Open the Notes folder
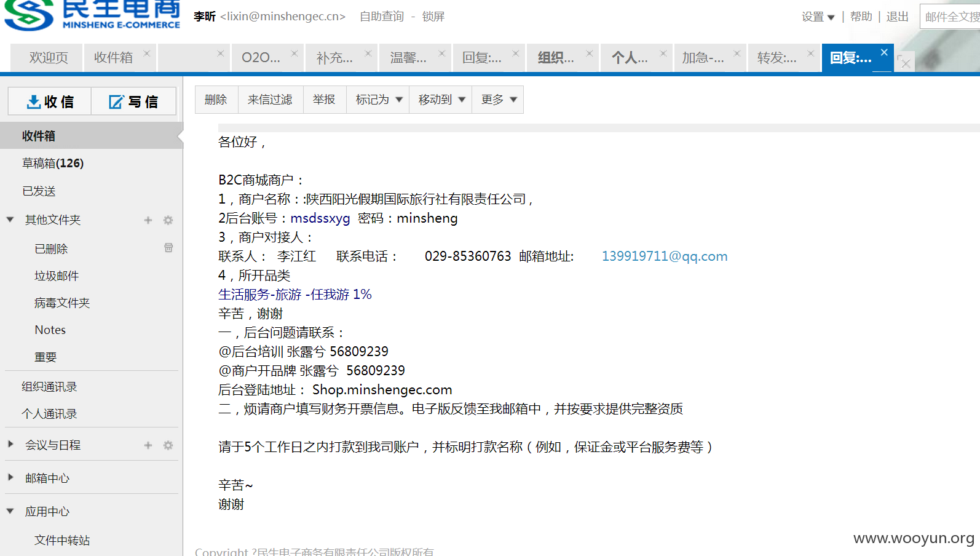This screenshot has height=556, width=980. pos(50,330)
